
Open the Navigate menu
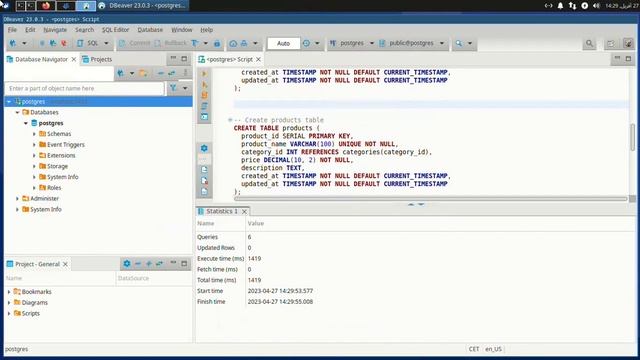point(55,30)
